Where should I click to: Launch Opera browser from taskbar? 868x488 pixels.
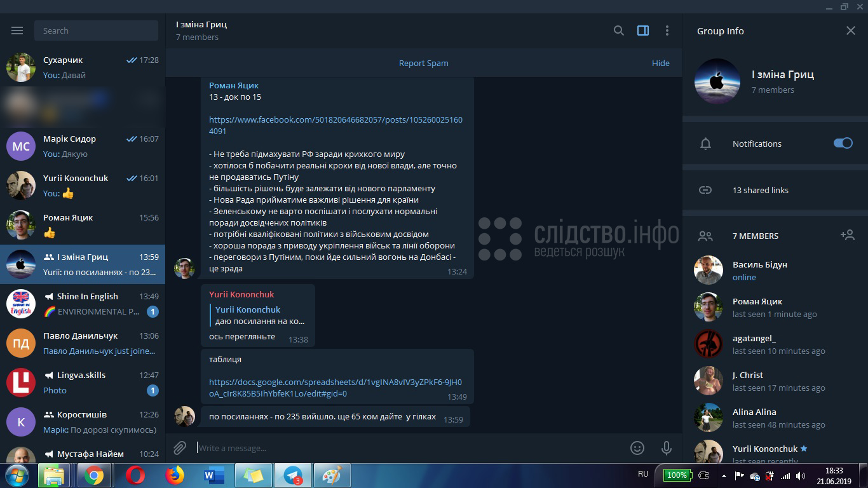pos(135,475)
